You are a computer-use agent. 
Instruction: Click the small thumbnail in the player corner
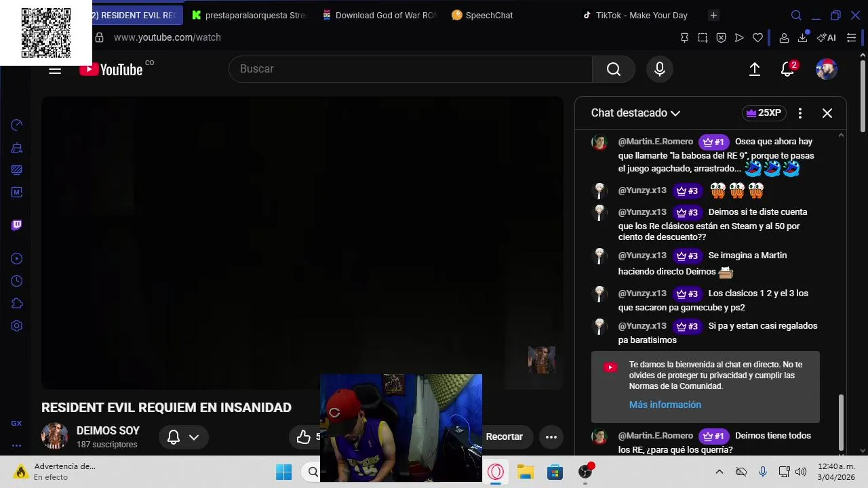click(x=542, y=360)
